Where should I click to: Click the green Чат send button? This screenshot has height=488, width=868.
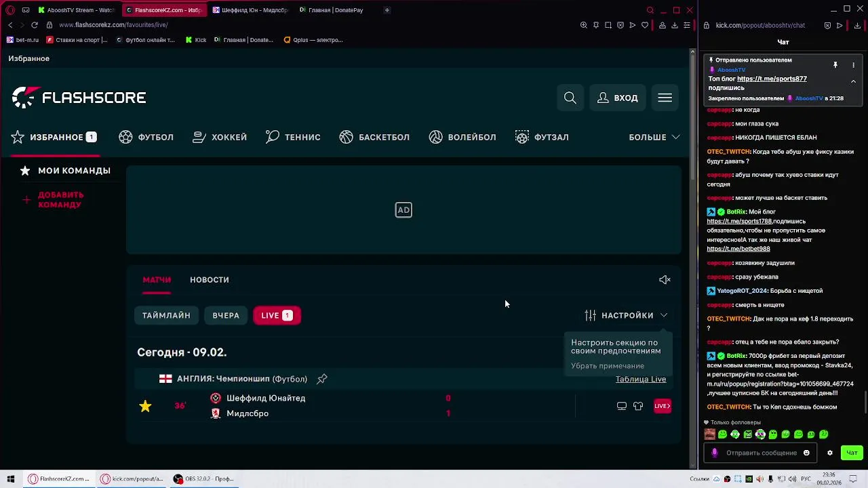point(852,453)
